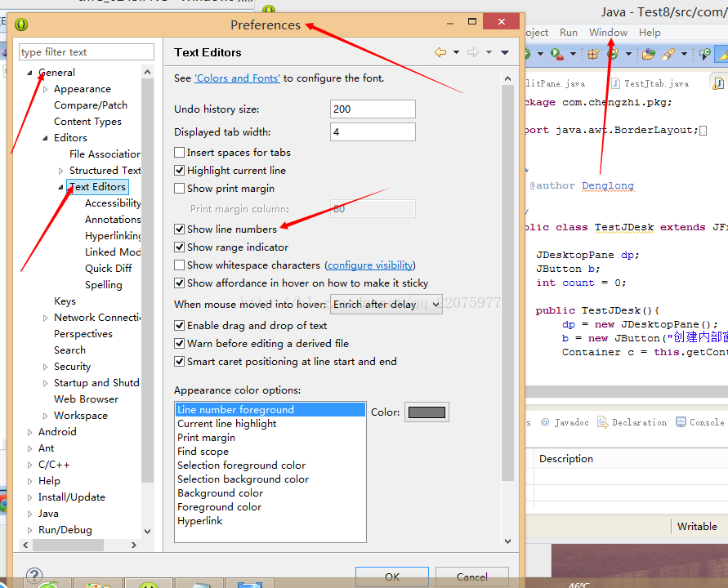Click the folder icon in the Windows taskbar
This screenshot has width=728, height=588.
tap(97, 583)
